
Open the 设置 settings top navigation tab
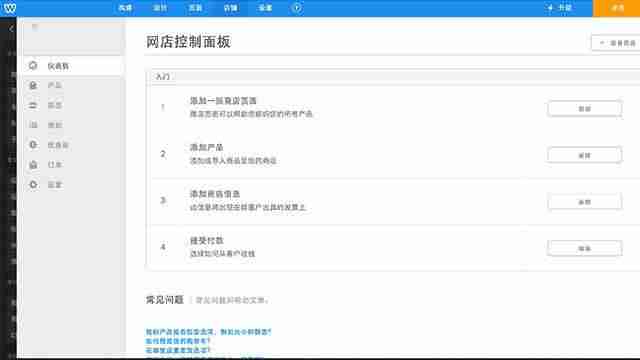coord(265,8)
